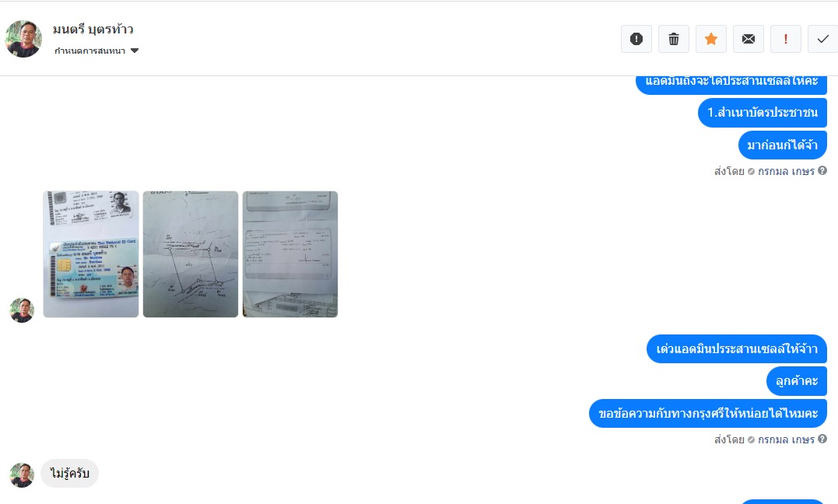Select the ไม่รู้ครับ message bubble
Image resolution: width=838 pixels, height=504 pixels.
[69, 474]
